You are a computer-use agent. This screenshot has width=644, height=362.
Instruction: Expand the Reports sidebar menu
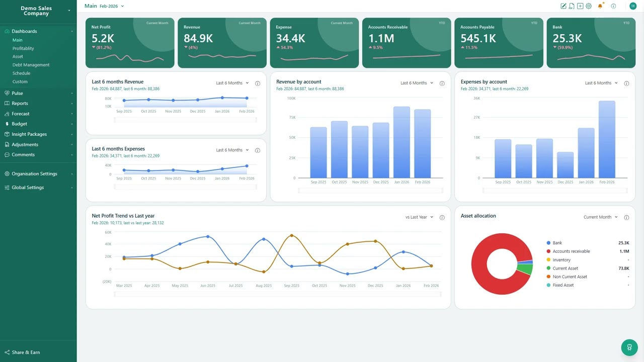[38, 104]
